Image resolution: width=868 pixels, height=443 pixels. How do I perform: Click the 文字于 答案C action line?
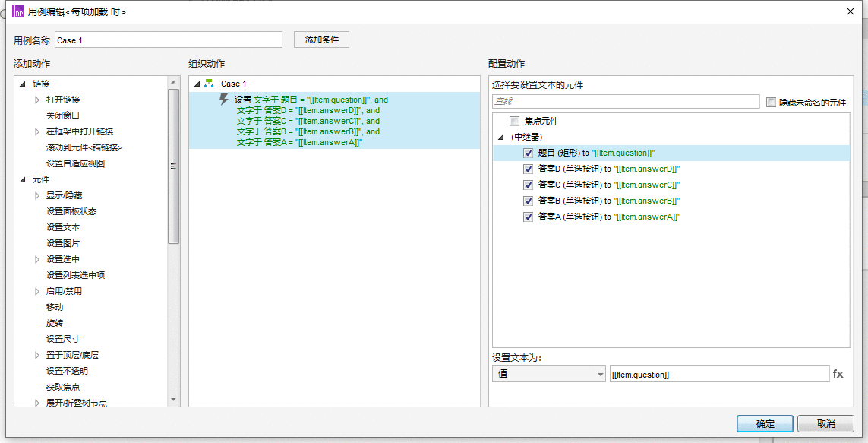(x=308, y=121)
